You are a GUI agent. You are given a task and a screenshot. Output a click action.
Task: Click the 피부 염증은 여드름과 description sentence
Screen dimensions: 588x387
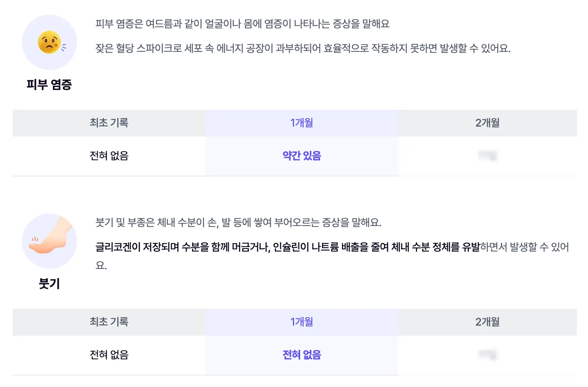coord(242,24)
